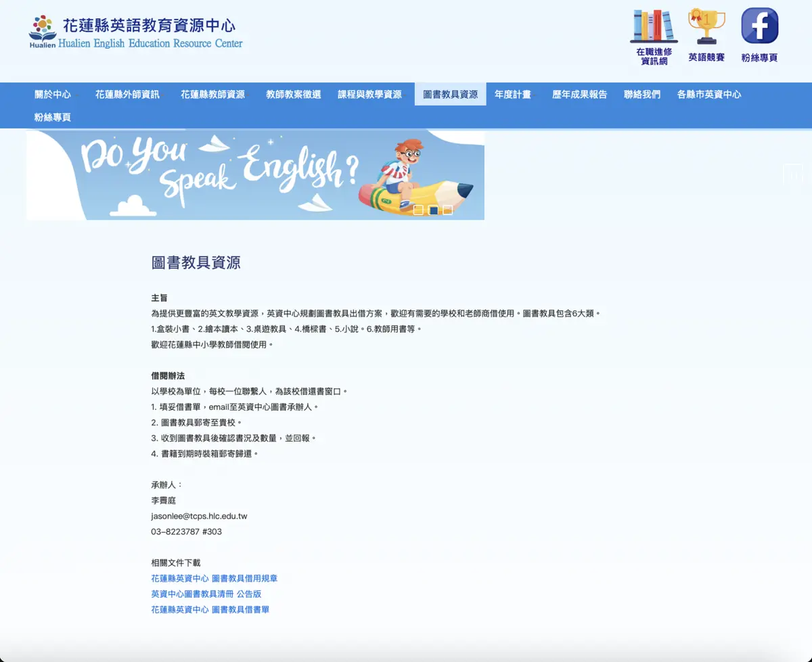Open 各縣市英資中心 menu item
Viewport: 812px width, 662px height.
(x=709, y=94)
